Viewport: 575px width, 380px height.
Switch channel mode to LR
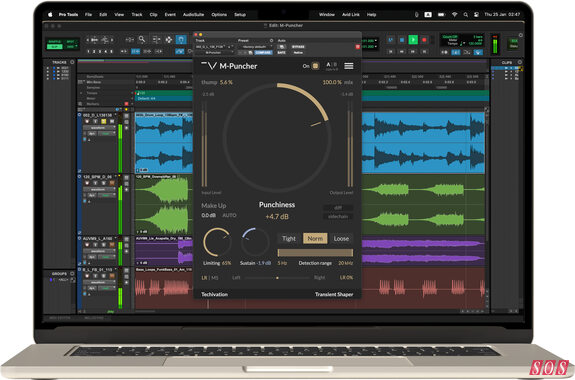point(204,278)
